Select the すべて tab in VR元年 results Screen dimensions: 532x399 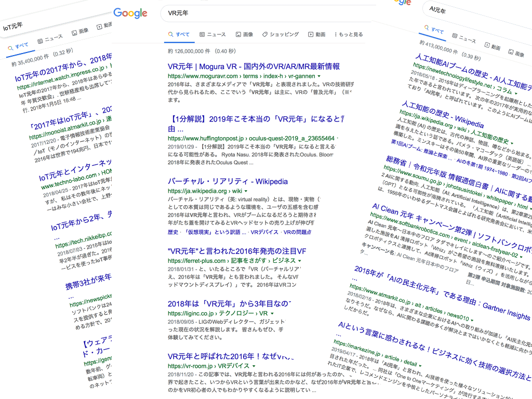point(179,34)
